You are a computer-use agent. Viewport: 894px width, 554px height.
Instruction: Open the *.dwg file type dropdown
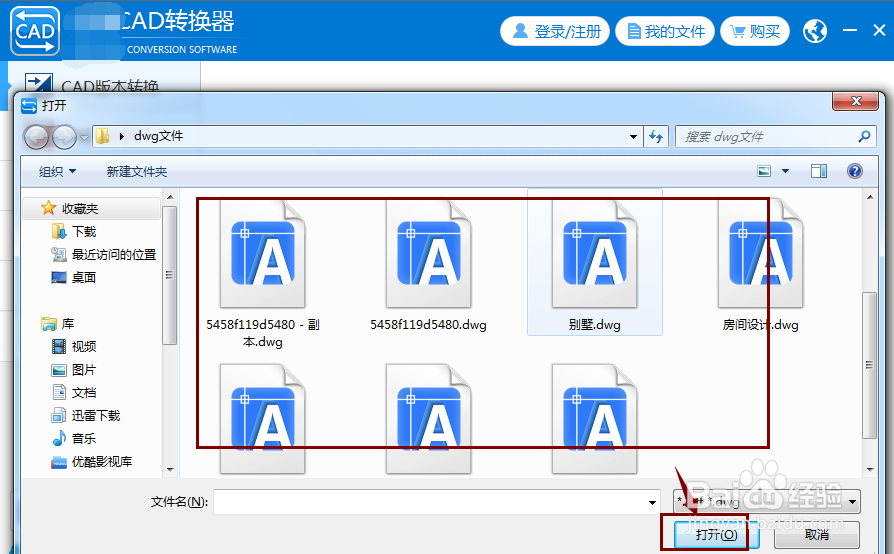(767, 502)
